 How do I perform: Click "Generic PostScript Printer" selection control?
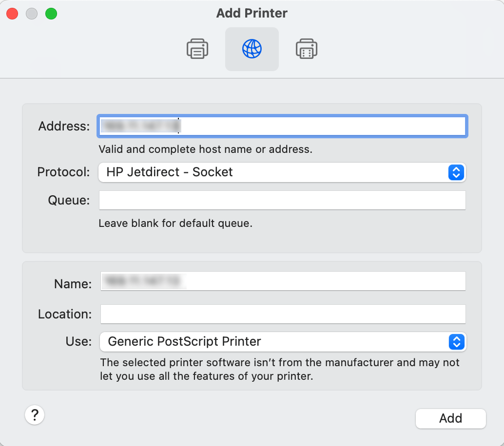(283, 342)
